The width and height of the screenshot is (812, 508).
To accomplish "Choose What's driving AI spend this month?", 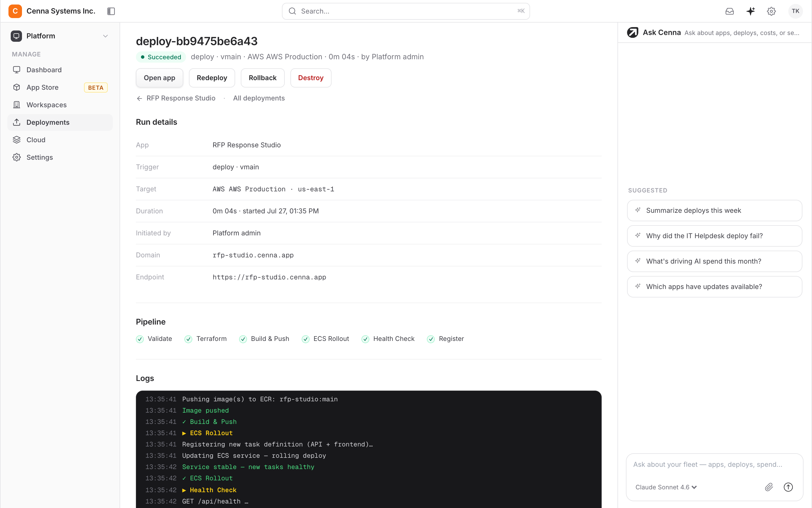I will click(x=714, y=261).
